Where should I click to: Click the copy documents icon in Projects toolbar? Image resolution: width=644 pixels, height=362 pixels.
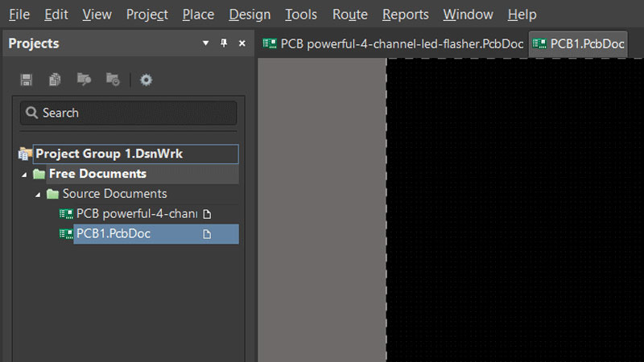click(55, 80)
